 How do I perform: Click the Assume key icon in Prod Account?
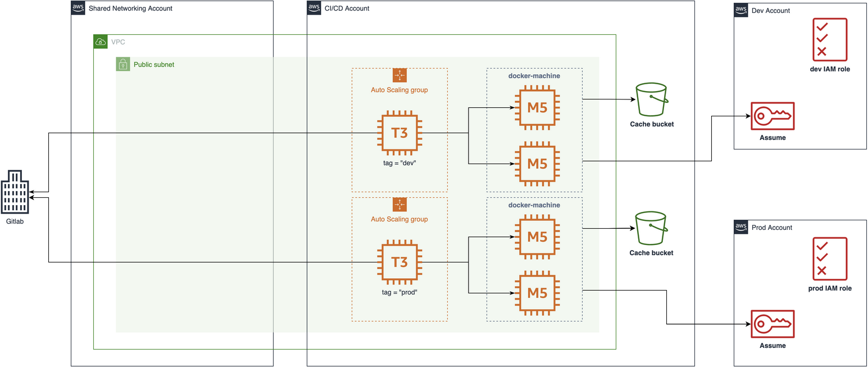point(772,324)
